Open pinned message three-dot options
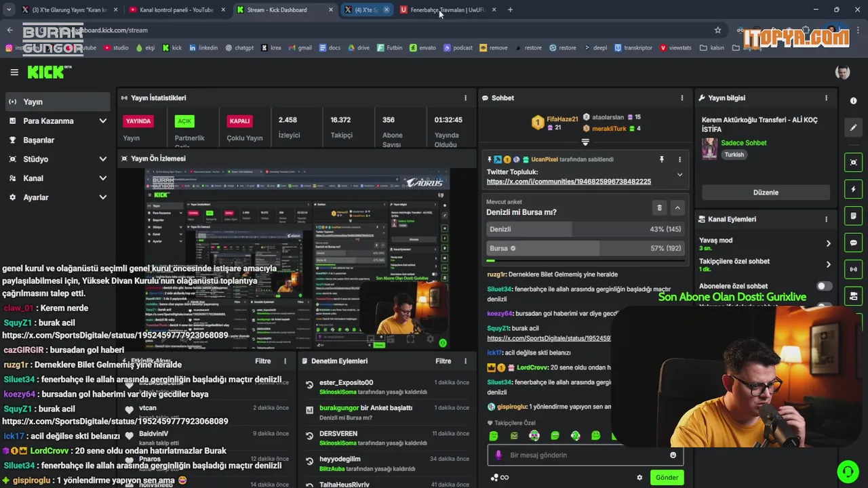868x488 pixels. 679,159
